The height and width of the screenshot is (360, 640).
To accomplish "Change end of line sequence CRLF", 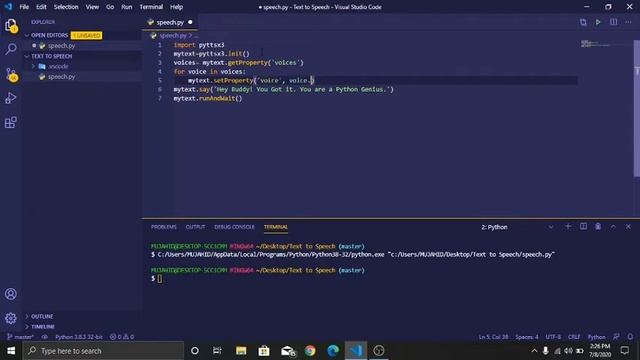I will click(x=574, y=337).
